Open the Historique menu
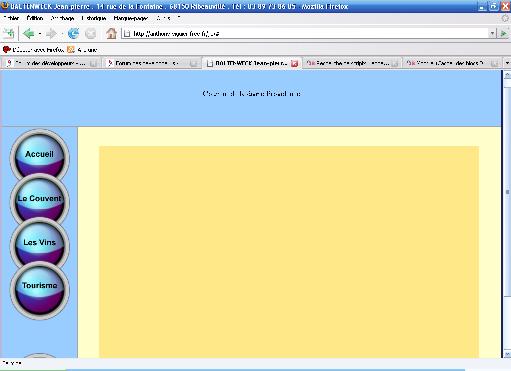The width and height of the screenshot is (511, 371). (94, 18)
